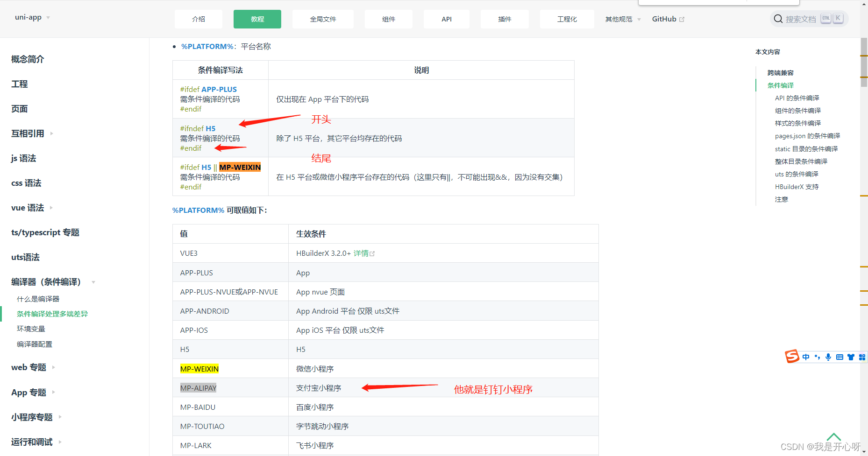Expand 运行和调试 sidebar section
Viewport: 868px width, 456px height.
coord(60,442)
